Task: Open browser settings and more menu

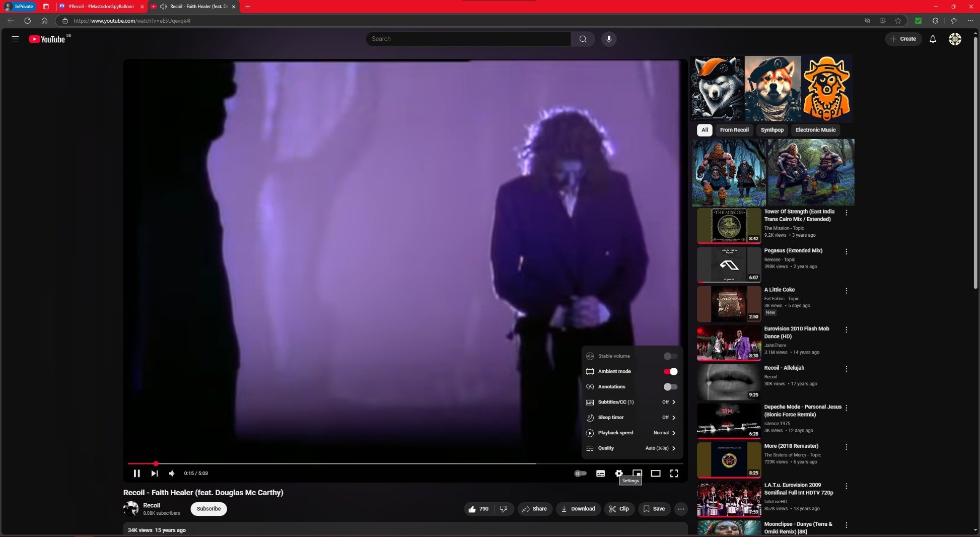Action: click(x=970, y=21)
